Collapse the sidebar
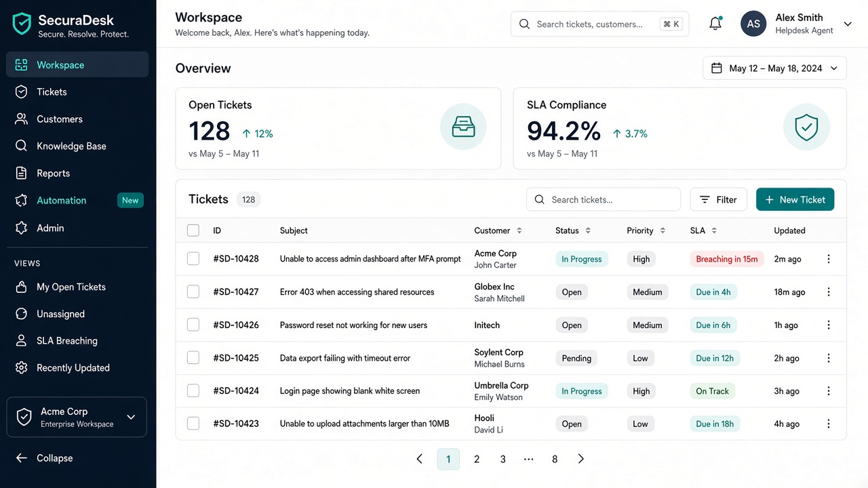Screen dimensions: 868x488 (x=45, y=458)
